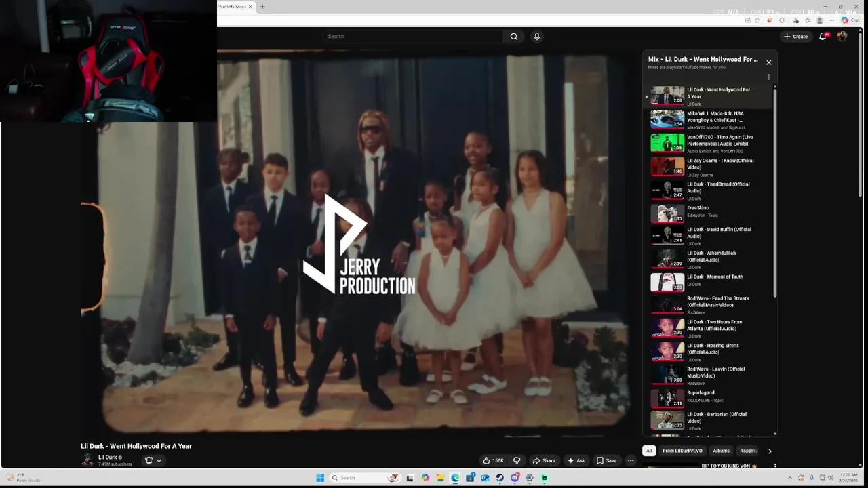Screen dimensions: 868x488
Task: Save the video to a playlist
Action: click(x=607, y=460)
